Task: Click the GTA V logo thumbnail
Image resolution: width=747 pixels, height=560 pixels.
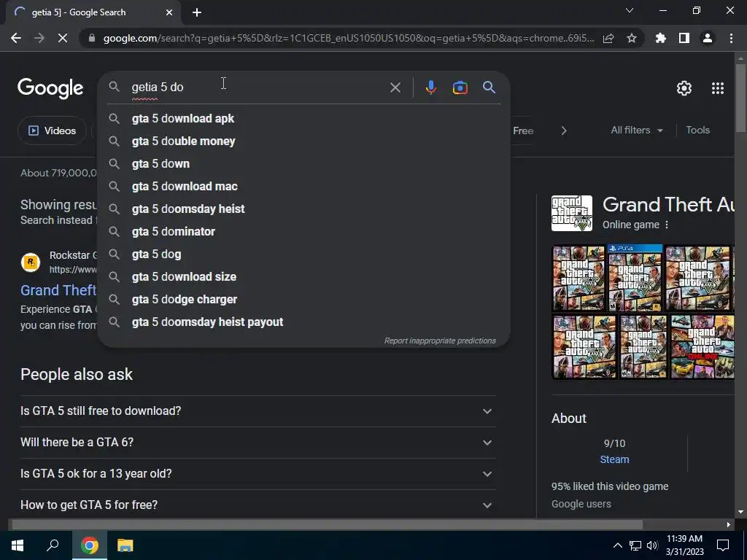Action: pos(572,214)
